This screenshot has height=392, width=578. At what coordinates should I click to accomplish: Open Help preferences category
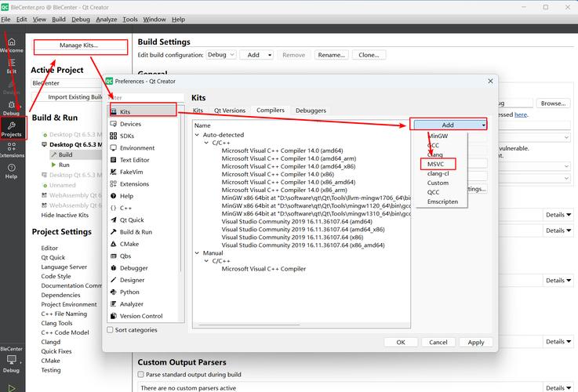click(x=143, y=196)
